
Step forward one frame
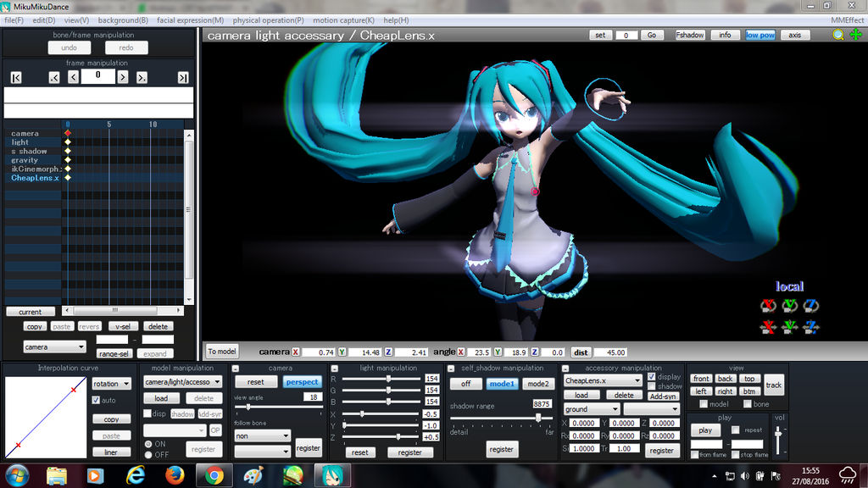click(123, 77)
